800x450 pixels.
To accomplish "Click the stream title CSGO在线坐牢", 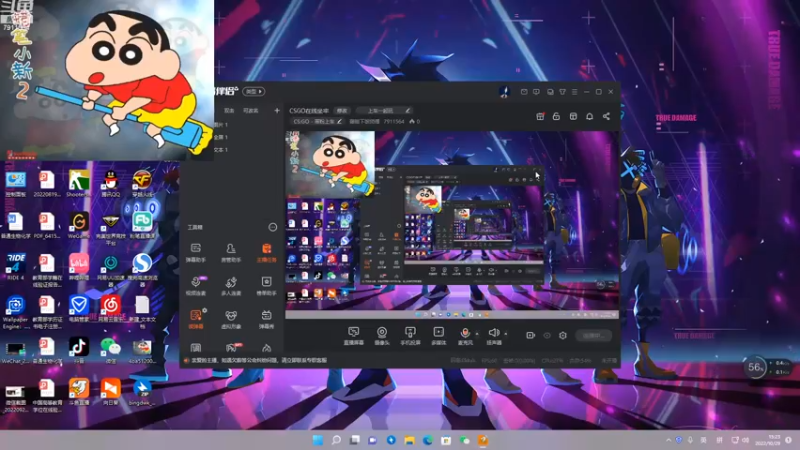I will [309, 111].
